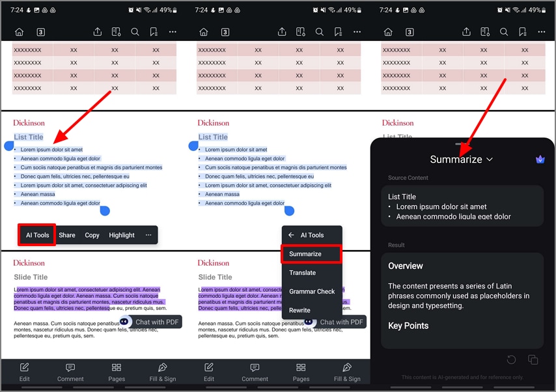Open Comment tab in screen with AI Tools submenu

point(255,372)
